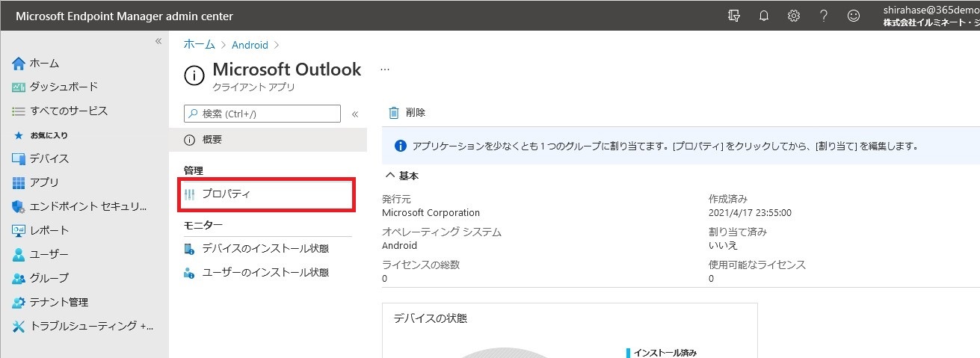This screenshot has height=358, width=980.
Task: Go to the Android breadcrumb link
Action: point(250,45)
